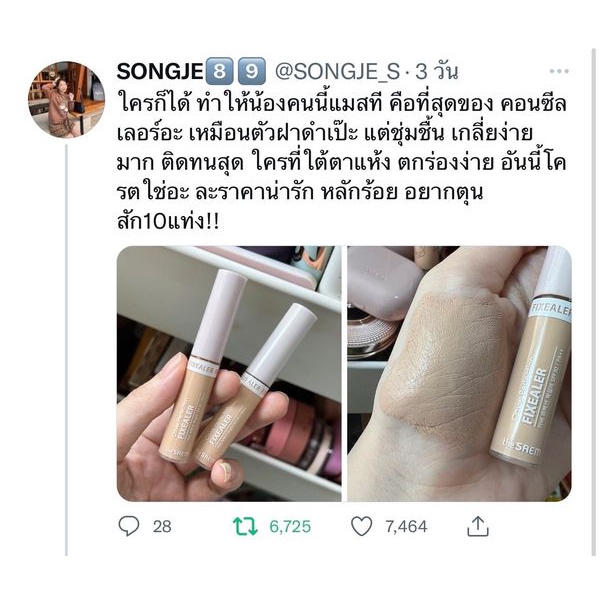Click the reply speech bubble icon
Screen dimensions: 600x600
(129, 526)
